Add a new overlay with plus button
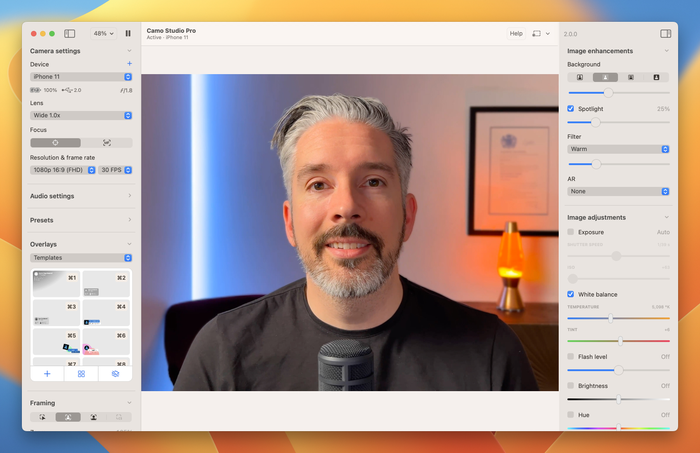The height and width of the screenshot is (453, 700). 47,374
